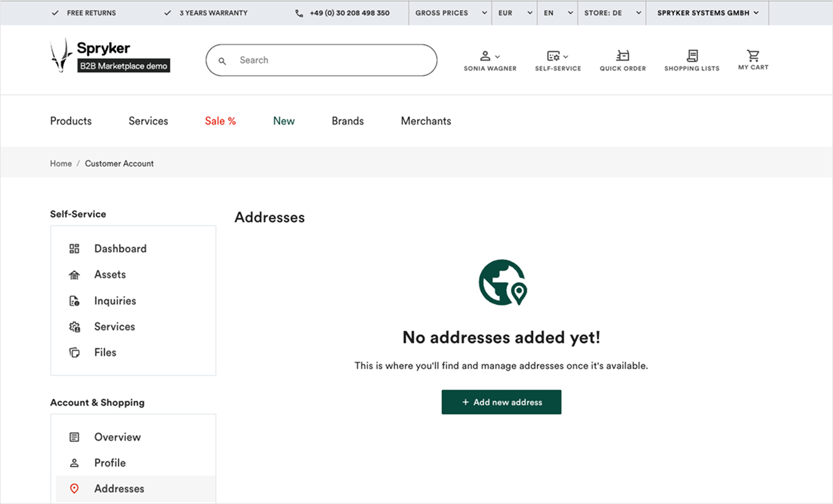Open the Products menu

point(71,121)
